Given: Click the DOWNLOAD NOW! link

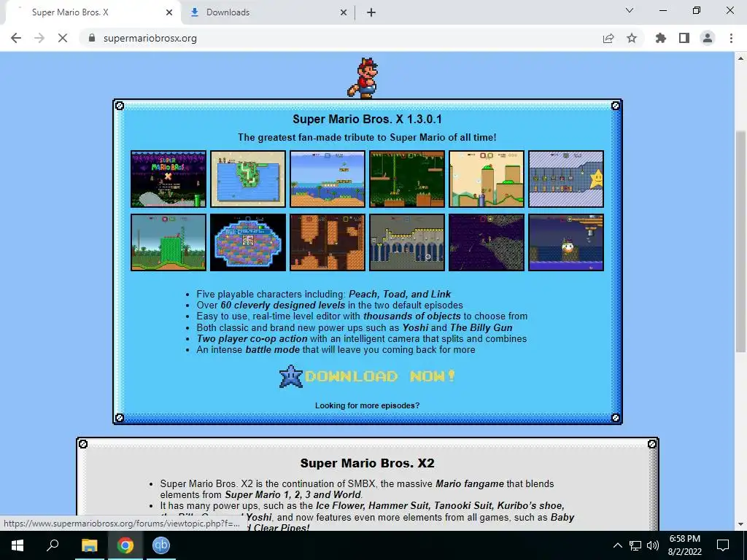Looking at the screenshot, I should [x=379, y=376].
